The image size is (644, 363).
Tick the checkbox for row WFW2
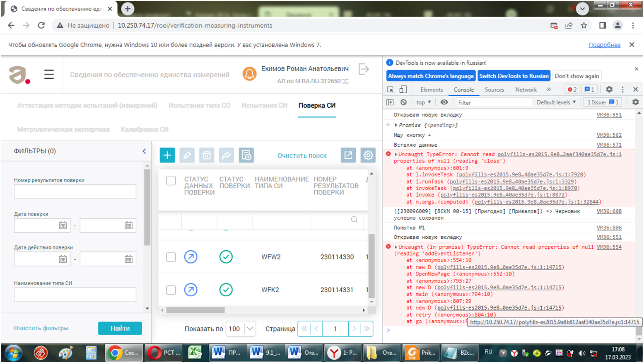click(171, 257)
